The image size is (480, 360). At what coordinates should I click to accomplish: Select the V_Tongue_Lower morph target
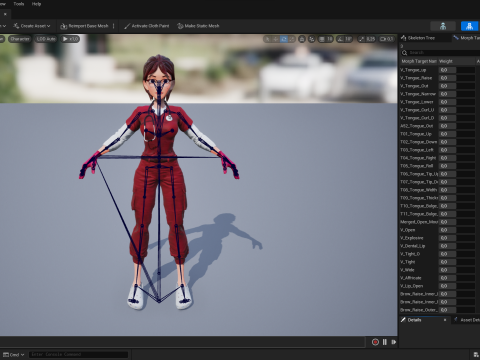[417, 102]
